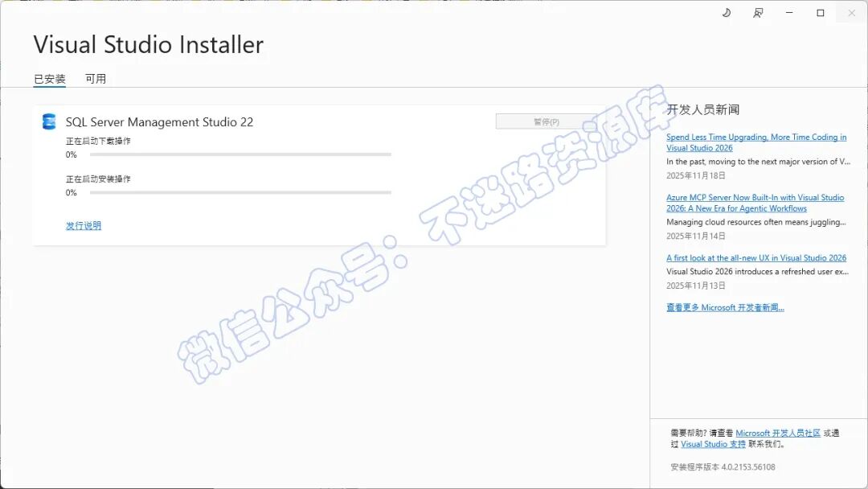Open 查看更多 Microsoft 开发者新闻 link
The width and height of the screenshot is (868, 489).
point(725,307)
